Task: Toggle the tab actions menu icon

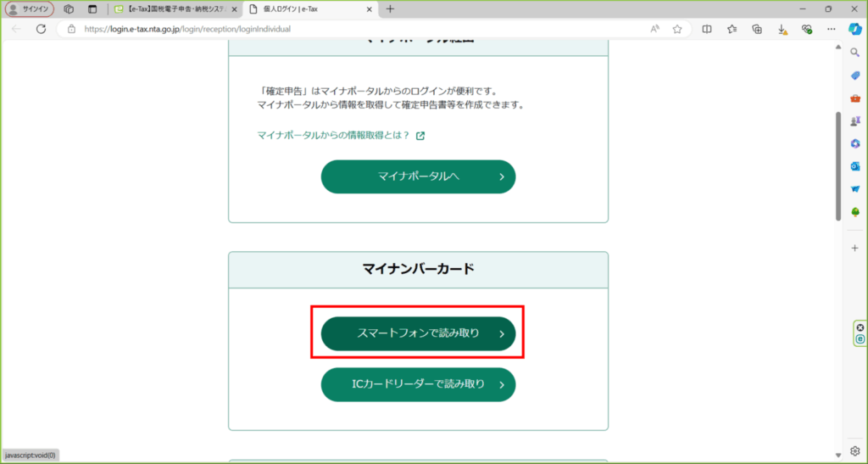Action: click(x=92, y=8)
